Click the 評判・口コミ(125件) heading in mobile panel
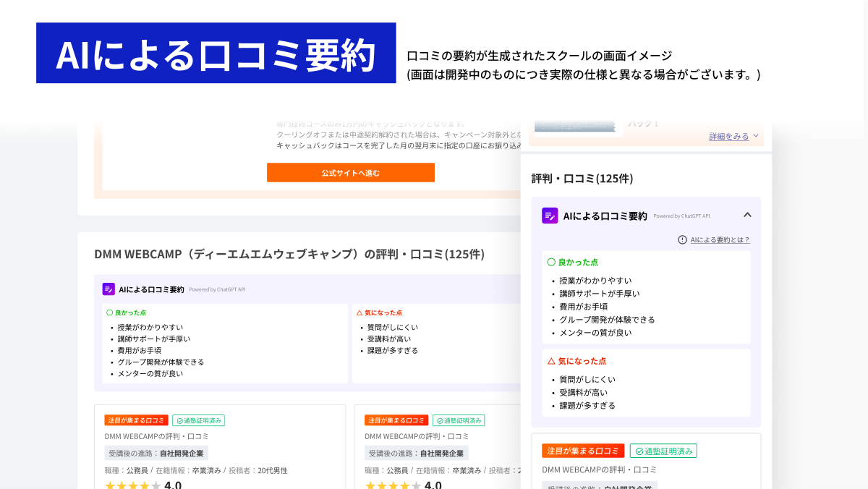The image size is (868, 489). tap(582, 178)
